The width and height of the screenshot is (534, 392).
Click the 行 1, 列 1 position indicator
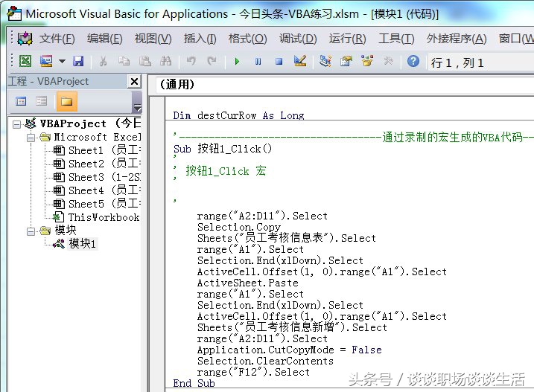tap(457, 62)
